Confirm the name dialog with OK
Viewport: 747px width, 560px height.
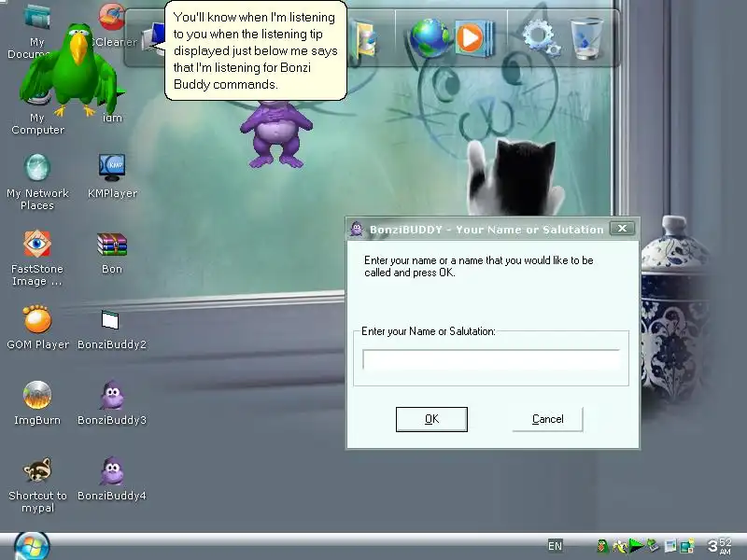tap(431, 419)
